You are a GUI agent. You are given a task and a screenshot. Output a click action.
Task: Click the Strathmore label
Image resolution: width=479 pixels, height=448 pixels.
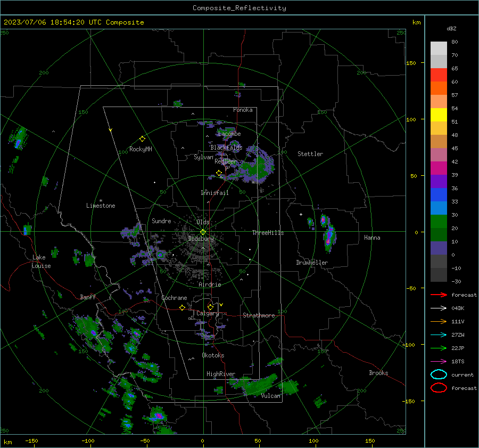259,315
